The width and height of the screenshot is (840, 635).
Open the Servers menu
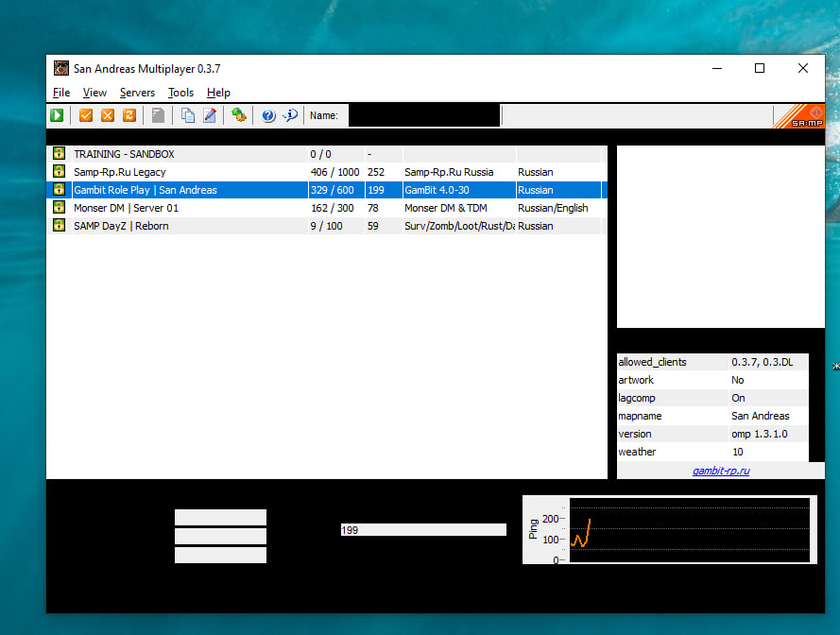[137, 93]
